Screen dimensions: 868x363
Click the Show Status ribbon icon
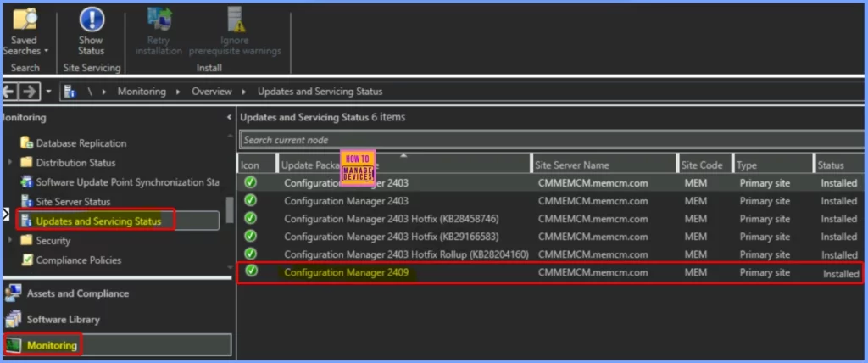tap(91, 20)
